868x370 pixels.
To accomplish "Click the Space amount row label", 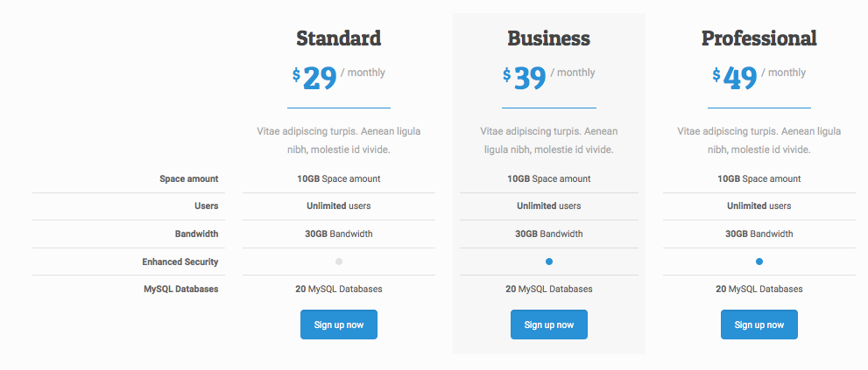I will [x=188, y=178].
